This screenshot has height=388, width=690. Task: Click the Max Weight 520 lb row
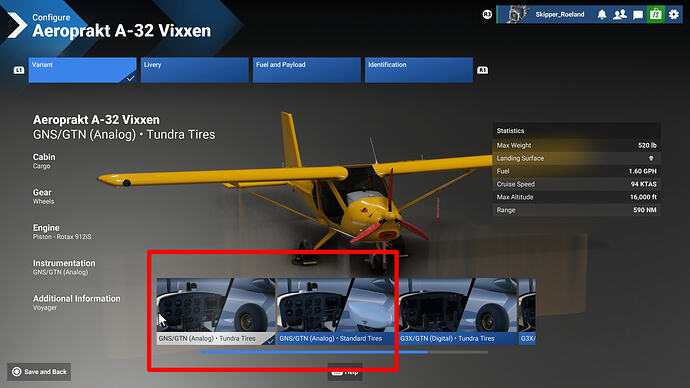(x=576, y=145)
